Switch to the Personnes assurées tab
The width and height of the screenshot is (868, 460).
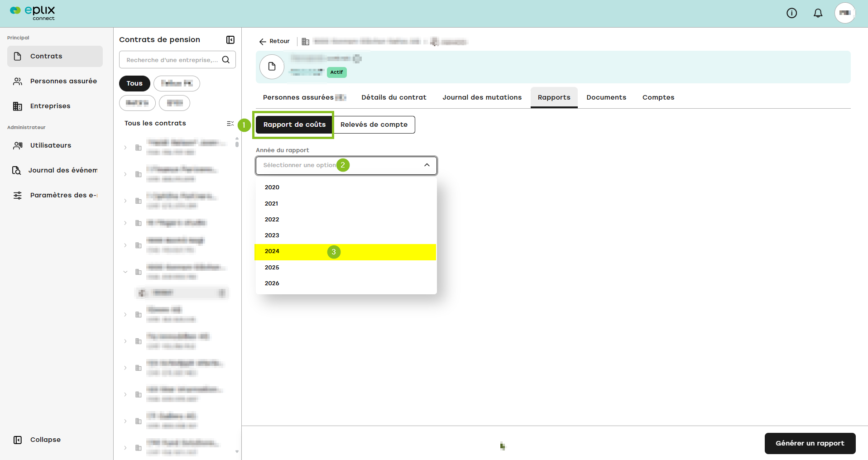click(304, 97)
